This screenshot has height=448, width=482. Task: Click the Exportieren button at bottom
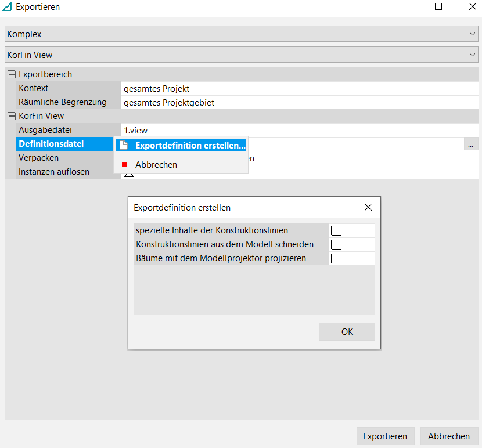click(385, 436)
